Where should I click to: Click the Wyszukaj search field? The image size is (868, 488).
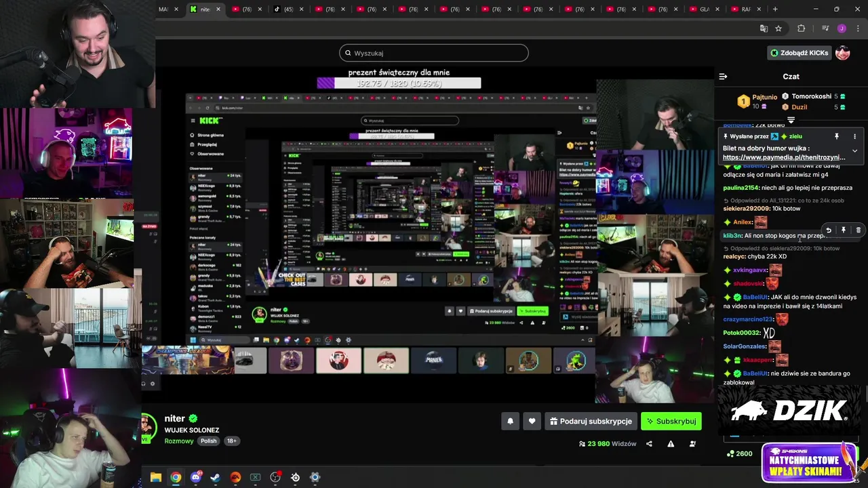coord(434,53)
